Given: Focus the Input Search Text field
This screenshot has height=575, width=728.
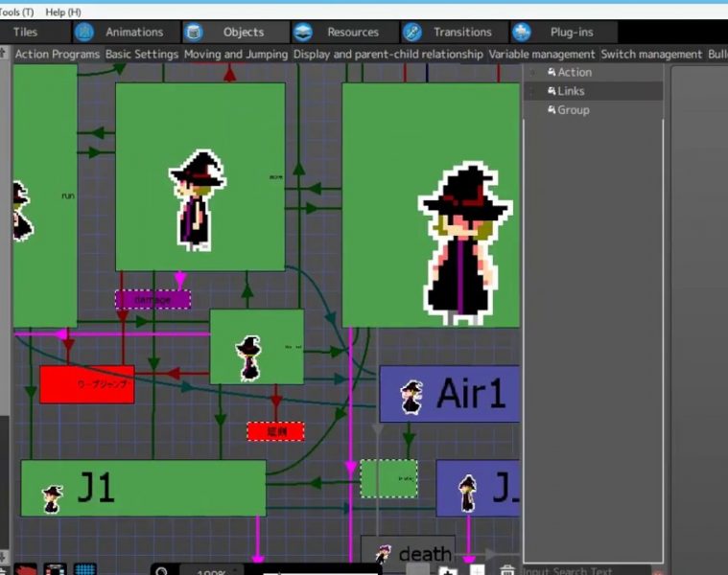Looking at the screenshot, I should click(x=586, y=571).
